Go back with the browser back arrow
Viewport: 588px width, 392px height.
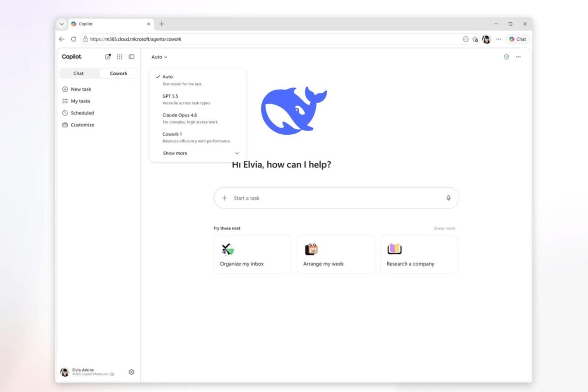[62, 39]
